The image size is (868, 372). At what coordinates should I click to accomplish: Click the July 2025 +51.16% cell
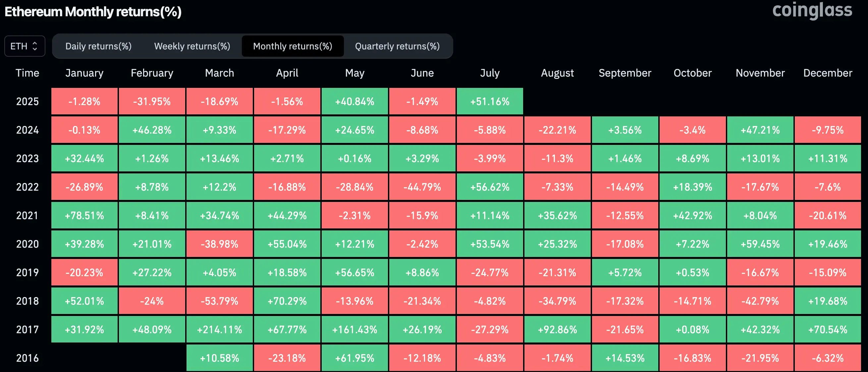tap(490, 101)
